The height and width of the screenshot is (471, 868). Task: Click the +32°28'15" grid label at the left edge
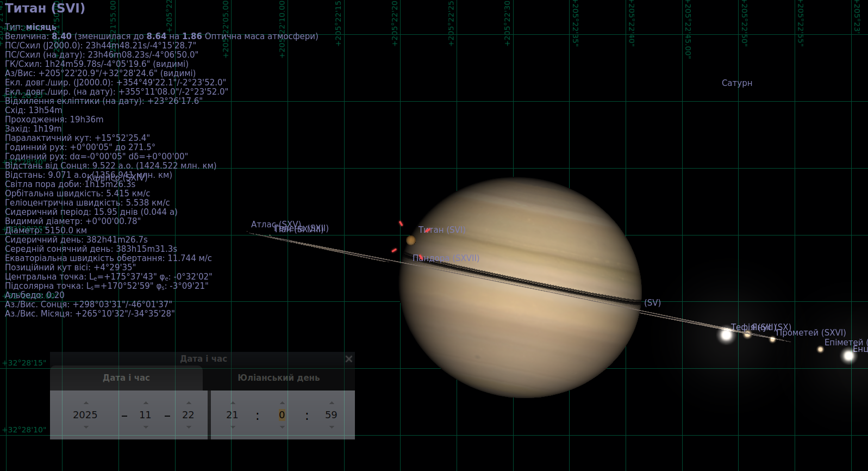tap(24, 363)
